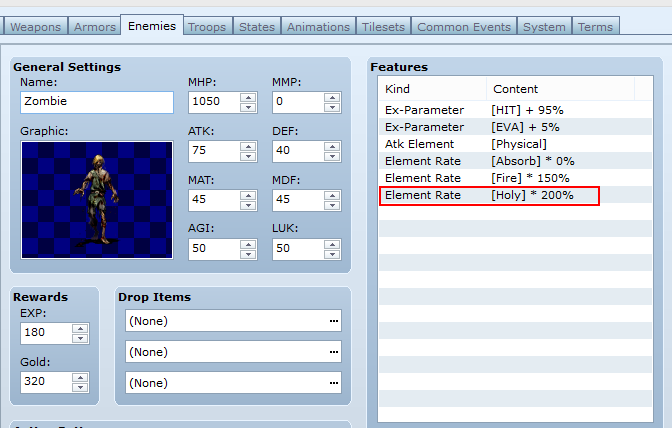
Task: Click the MHP value field
Action: tap(213, 102)
